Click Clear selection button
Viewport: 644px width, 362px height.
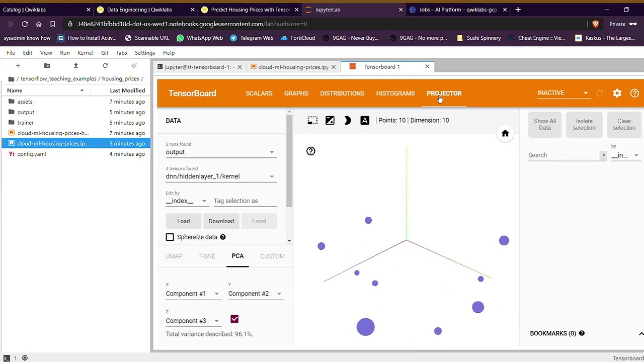tap(624, 124)
